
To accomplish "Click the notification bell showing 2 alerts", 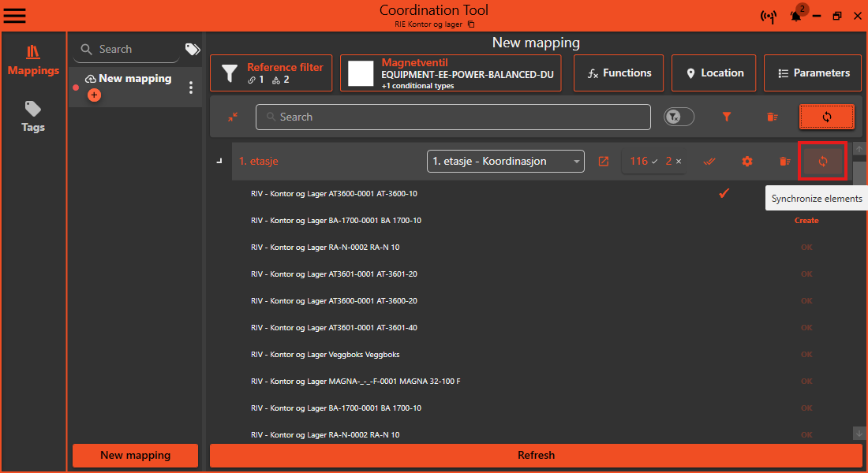I will pos(796,16).
